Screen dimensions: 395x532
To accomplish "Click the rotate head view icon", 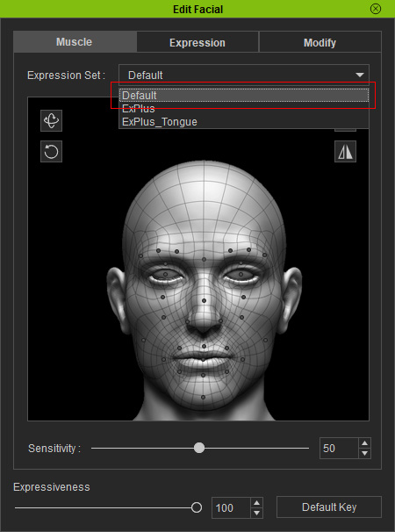I will (51, 120).
